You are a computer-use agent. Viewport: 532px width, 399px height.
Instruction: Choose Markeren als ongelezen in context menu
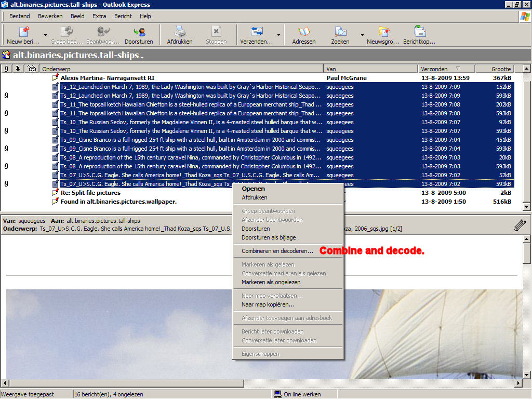tap(288, 282)
